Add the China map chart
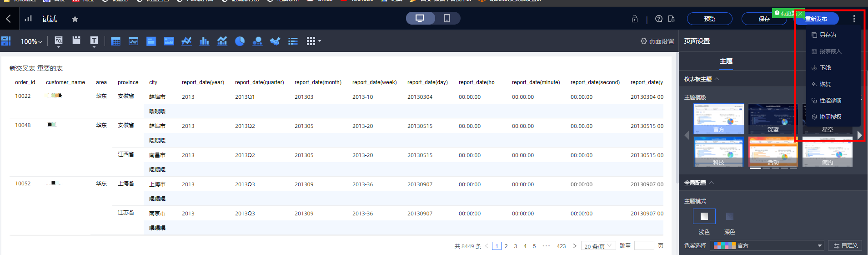Viewport: 868px width, 255px height. 275,41
